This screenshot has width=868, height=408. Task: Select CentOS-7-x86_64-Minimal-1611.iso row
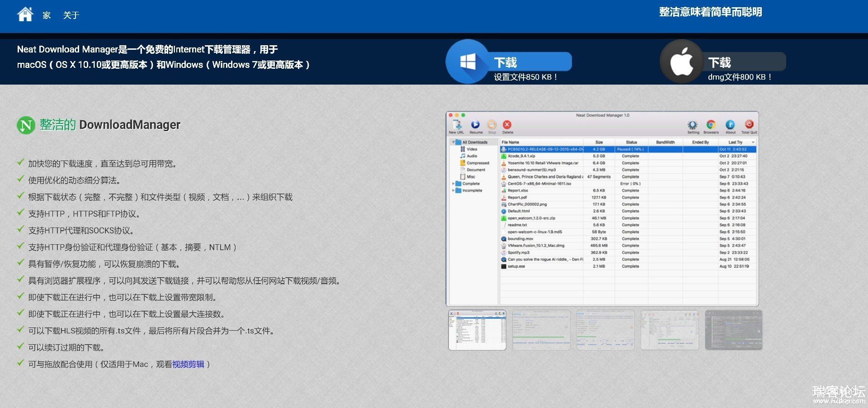coord(628,184)
